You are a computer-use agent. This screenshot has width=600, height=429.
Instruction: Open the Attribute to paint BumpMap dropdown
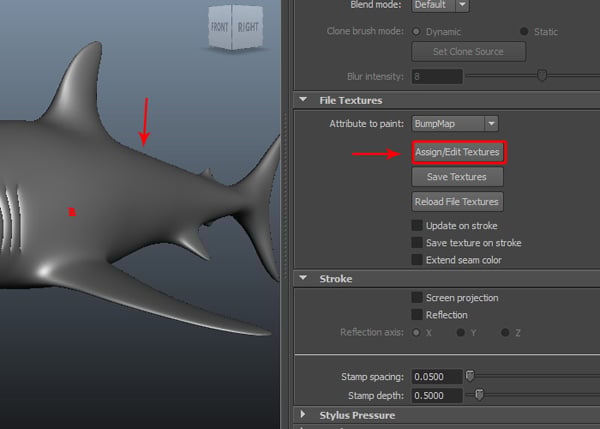(455, 124)
